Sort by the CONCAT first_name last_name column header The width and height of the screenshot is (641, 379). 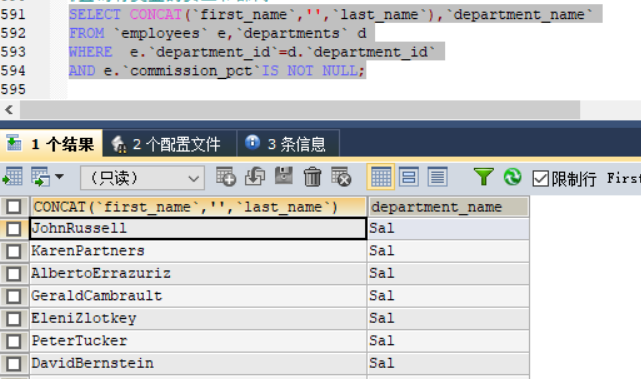(x=198, y=207)
